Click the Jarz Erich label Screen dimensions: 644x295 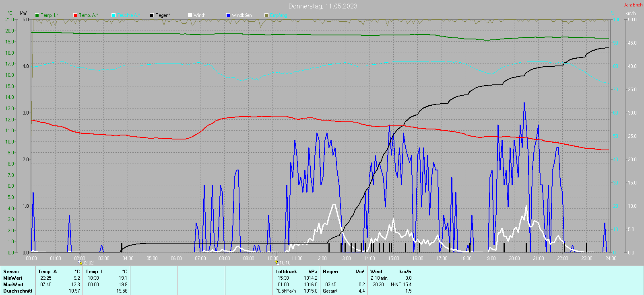coord(633,5)
